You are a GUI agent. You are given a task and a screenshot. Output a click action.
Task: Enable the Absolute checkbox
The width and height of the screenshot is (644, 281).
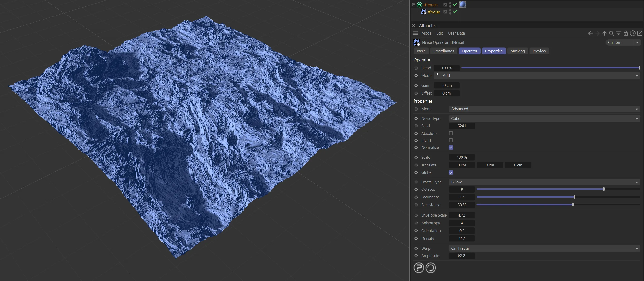[451, 133]
